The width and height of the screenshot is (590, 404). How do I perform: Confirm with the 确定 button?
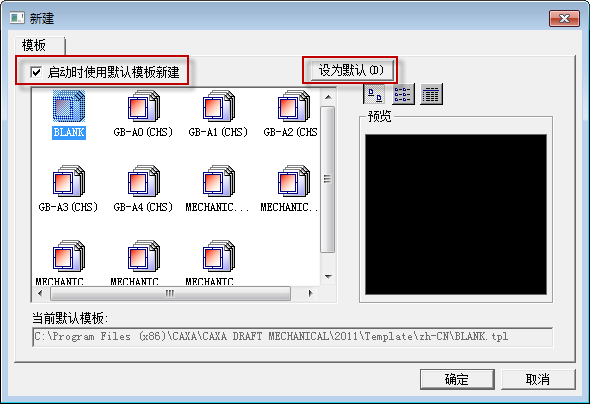(457, 379)
